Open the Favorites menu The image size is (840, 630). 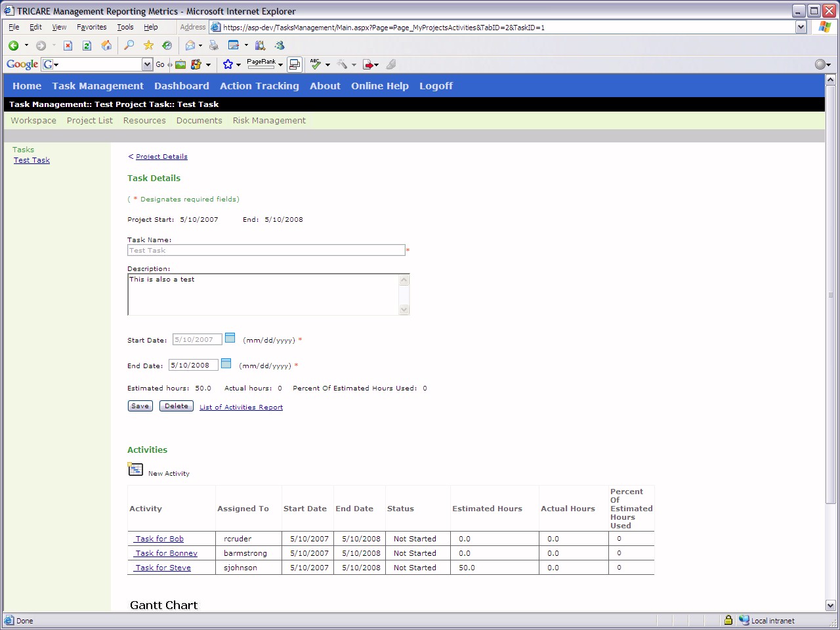point(91,27)
